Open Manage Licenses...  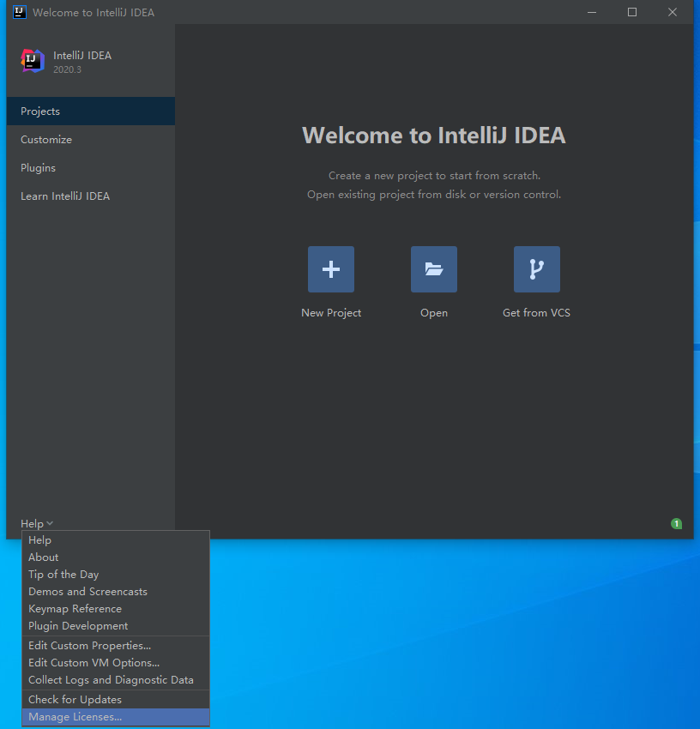pyautogui.click(x=116, y=716)
